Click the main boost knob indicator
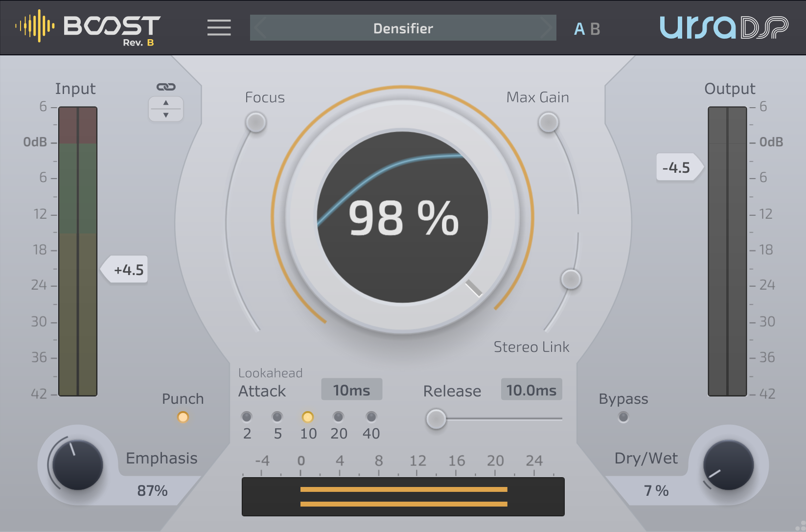Viewport: 806px width, 532px height. [x=473, y=288]
